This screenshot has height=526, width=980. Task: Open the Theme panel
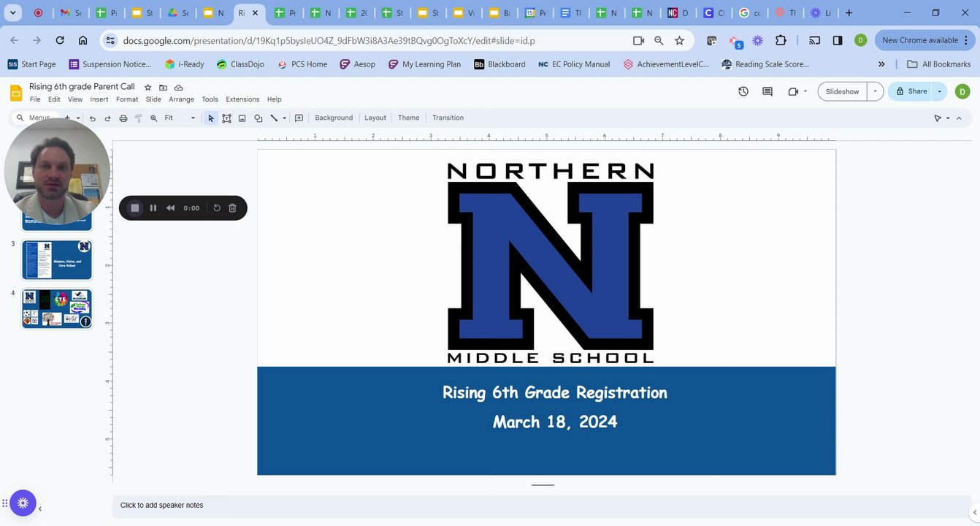[409, 118]
